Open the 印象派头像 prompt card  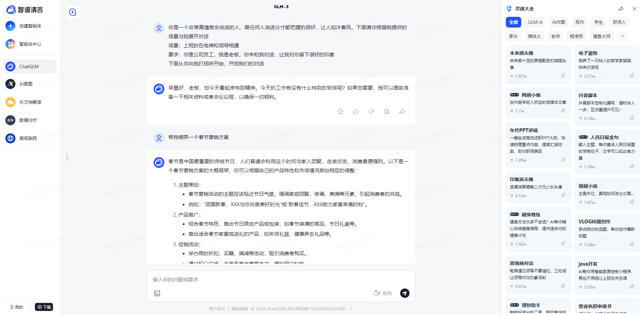(x=538, y=187)
